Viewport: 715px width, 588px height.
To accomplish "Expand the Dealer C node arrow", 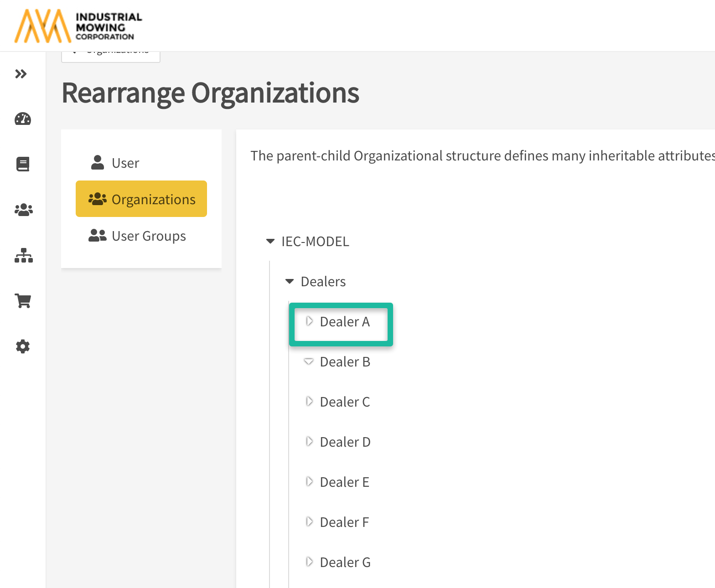I will point(309,402).
